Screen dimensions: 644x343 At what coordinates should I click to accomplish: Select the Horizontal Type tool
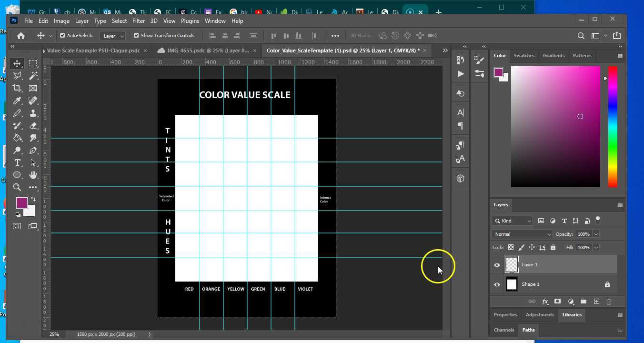click(x=17, y=163)
